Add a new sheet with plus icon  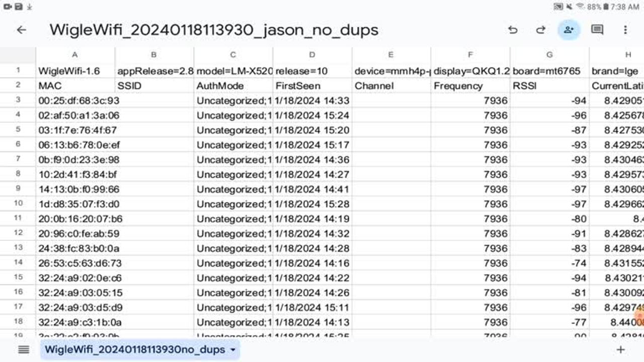(620, 349)
